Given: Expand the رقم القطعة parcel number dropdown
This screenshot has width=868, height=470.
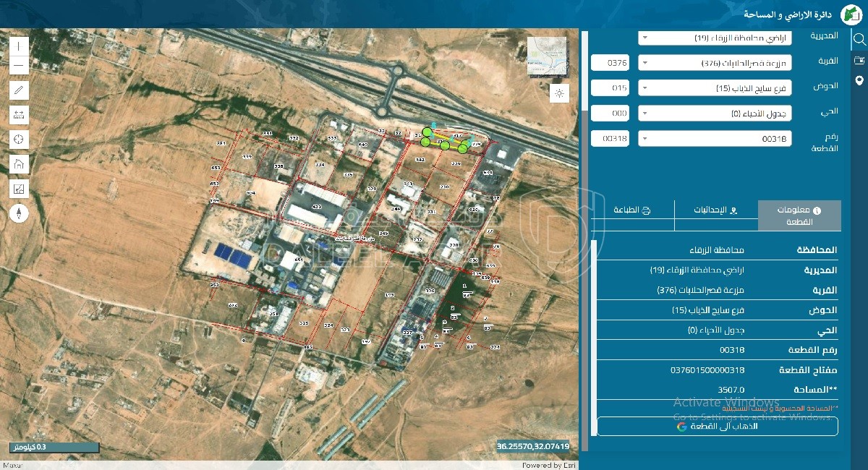Looking at the screenshot, I should pyautogui.click(x=715, y=138).
